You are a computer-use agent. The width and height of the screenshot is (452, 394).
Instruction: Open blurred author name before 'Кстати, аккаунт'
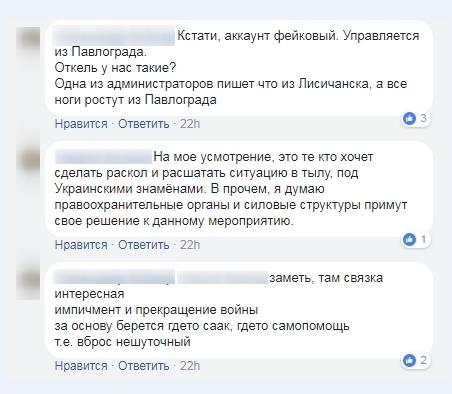(114, 36)
